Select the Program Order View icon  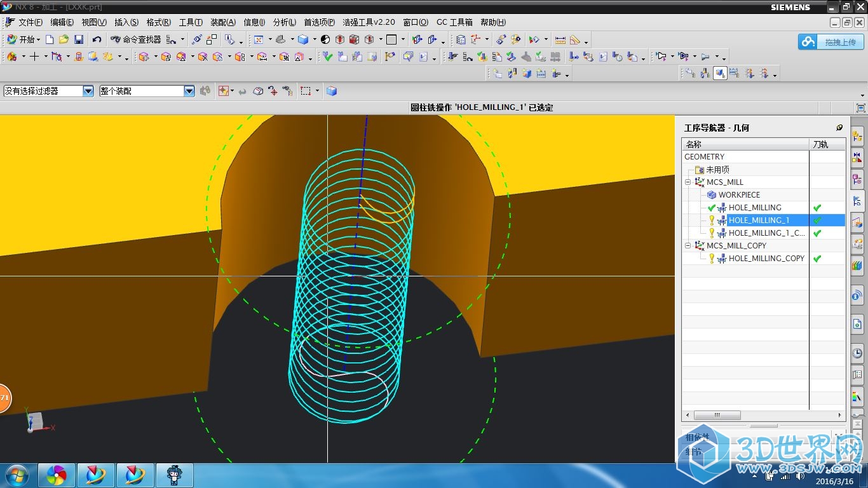pos(691,73)
